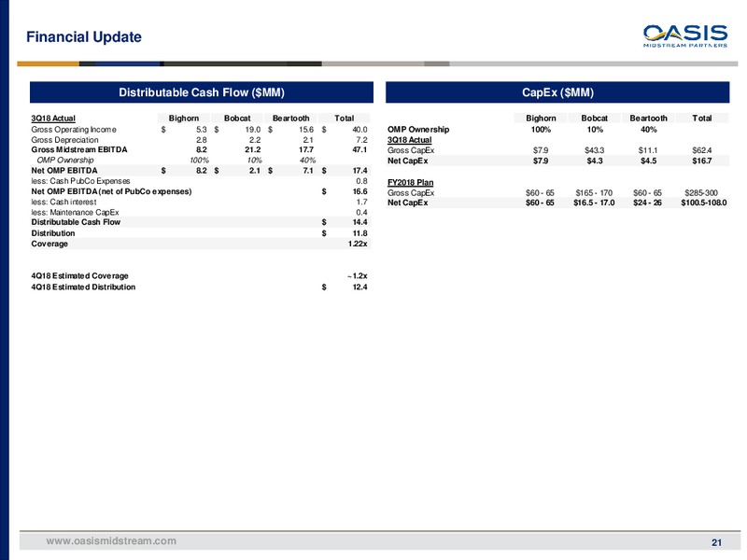The image size is (747, 560).
Task: Select the '4Q18 Estimated Coverage' label
Action: tap(79, 275)
